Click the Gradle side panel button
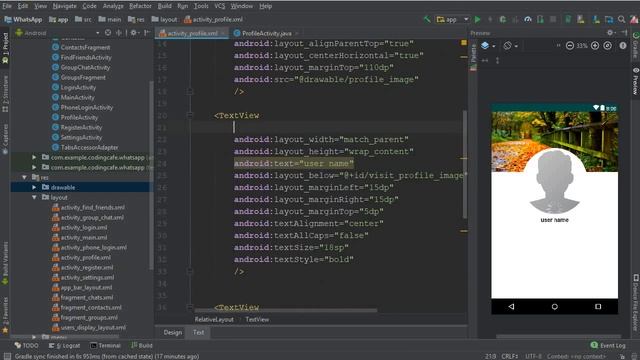The width and height of the screenshot is (640, 360). 636,45
